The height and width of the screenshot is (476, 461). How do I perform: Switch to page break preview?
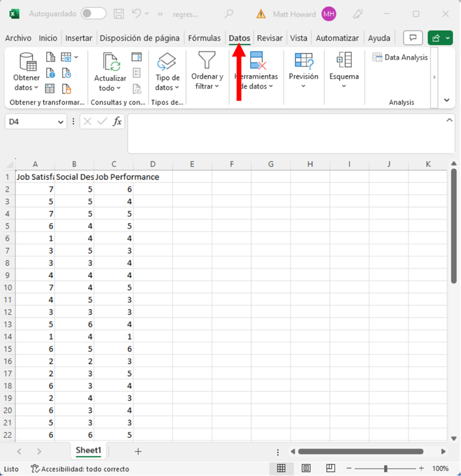pos(330,469)
